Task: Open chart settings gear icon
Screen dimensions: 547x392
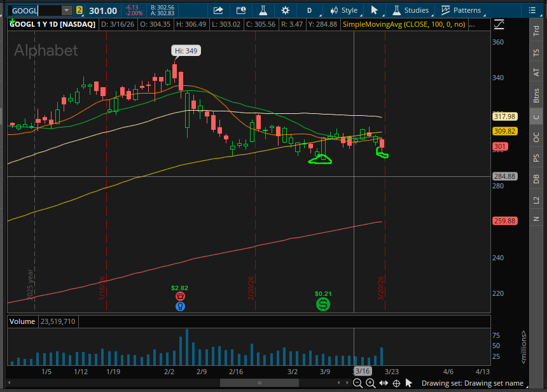Action: (x=286, y=10)
